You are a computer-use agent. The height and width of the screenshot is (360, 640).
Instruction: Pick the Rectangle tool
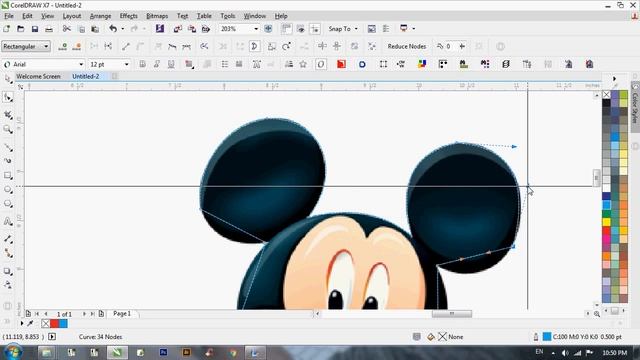pos(8,176)
